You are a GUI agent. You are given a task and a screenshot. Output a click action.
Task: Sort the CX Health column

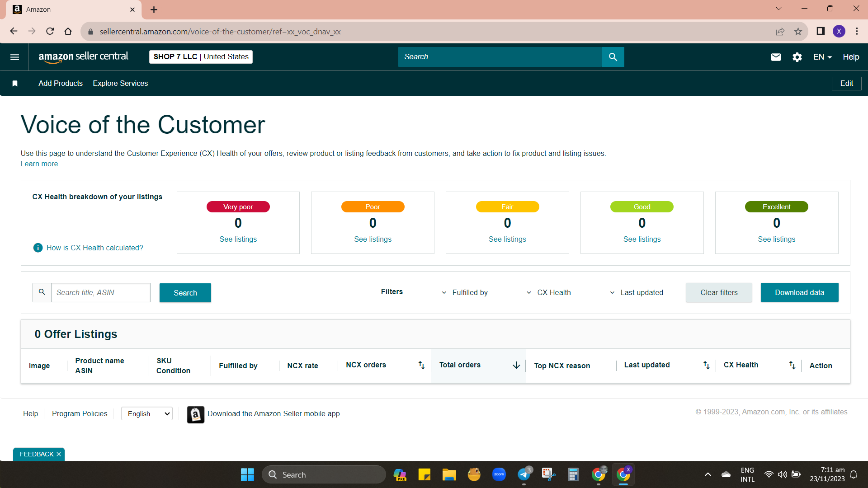click(x=792, y=365)
